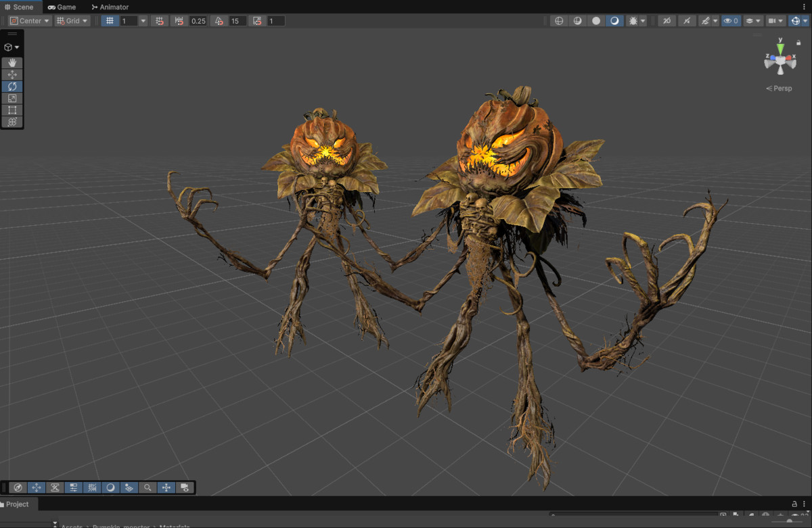Open the scene camera settings dropdown
The image size is (812, 528).
click(x=775, y=21)
